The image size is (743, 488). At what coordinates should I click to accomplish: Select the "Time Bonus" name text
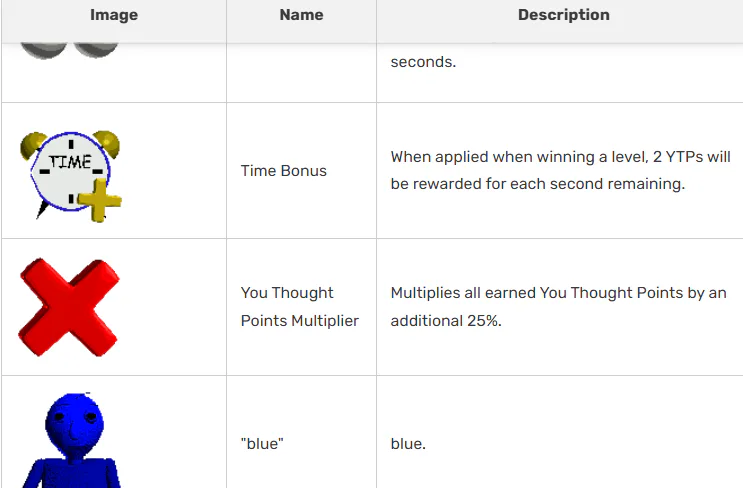[284, 171]
